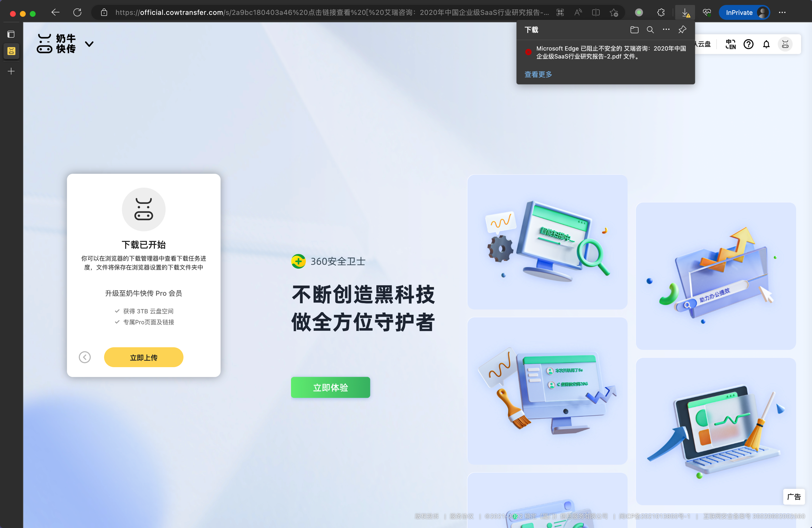Click the cow user avatar icon

point(785,44)
